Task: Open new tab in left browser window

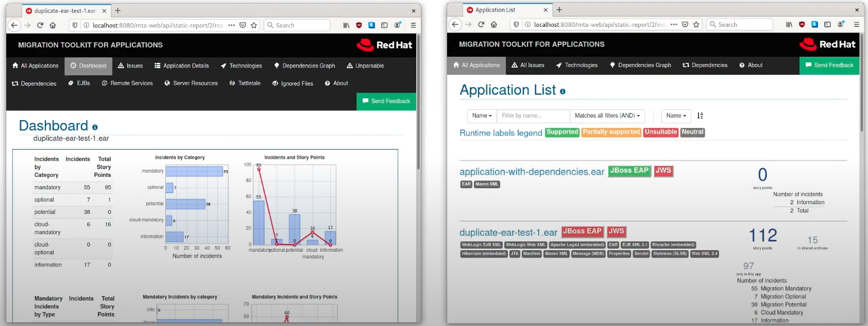Action: tap(118, 10)
